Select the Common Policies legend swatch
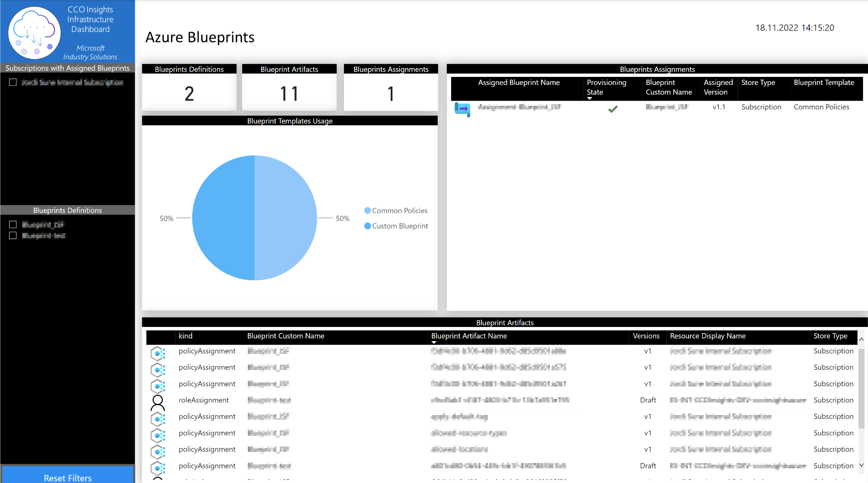This screenshot has width=868, height=483. (x=367, y=210)
